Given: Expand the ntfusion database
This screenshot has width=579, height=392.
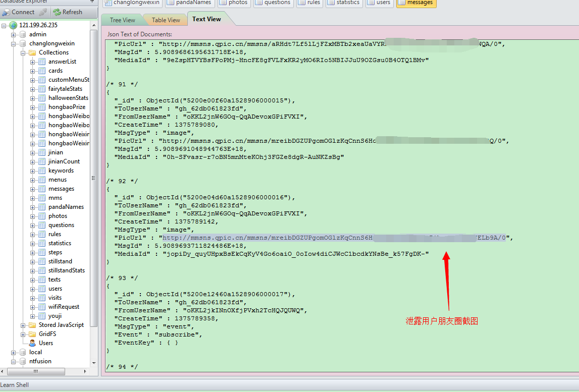Looking at the screenshot, I should (13, 362).
